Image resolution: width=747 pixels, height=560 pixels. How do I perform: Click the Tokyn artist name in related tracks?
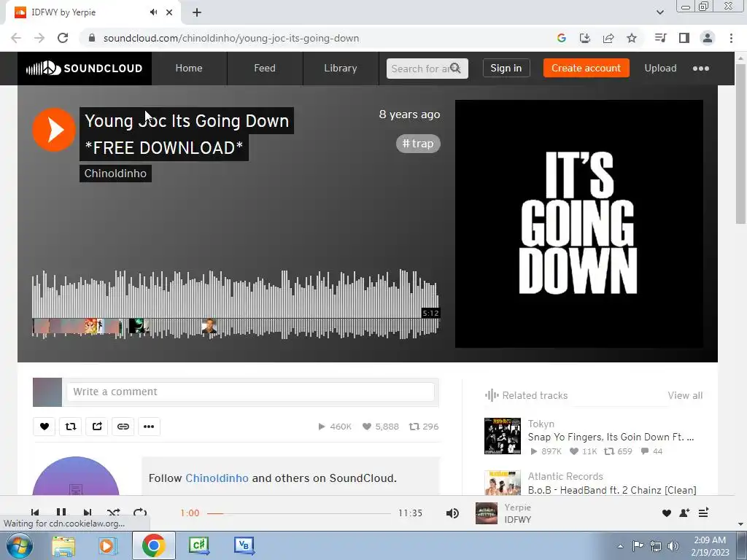pyautogui.click(x=541, y=424)
